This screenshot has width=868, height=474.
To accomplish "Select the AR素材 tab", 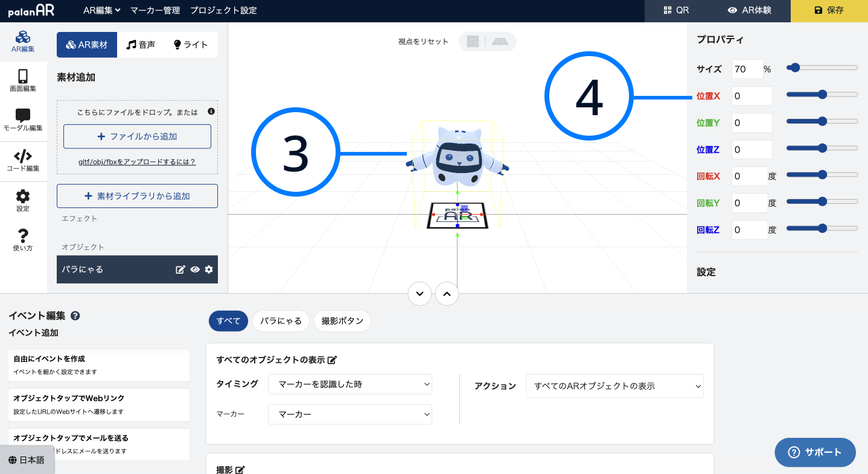I will 87,45.
